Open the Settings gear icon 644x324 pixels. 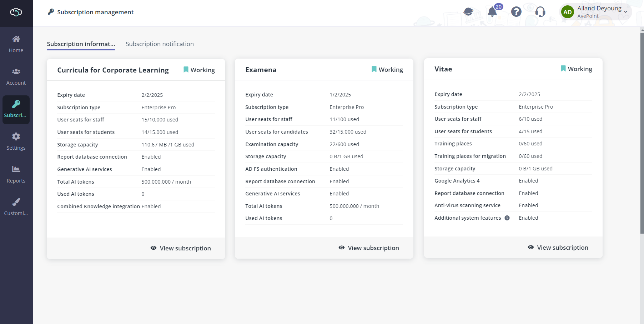coord(16,136)
